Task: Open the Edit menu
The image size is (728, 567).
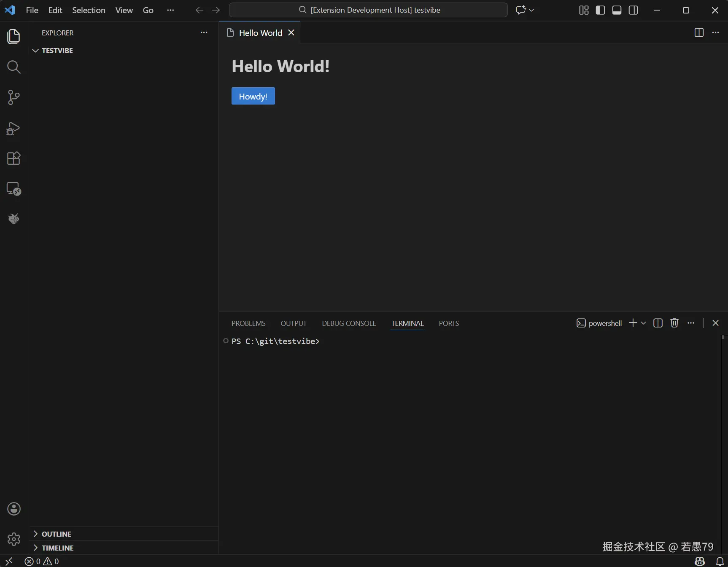Action: tap(55, 10)
